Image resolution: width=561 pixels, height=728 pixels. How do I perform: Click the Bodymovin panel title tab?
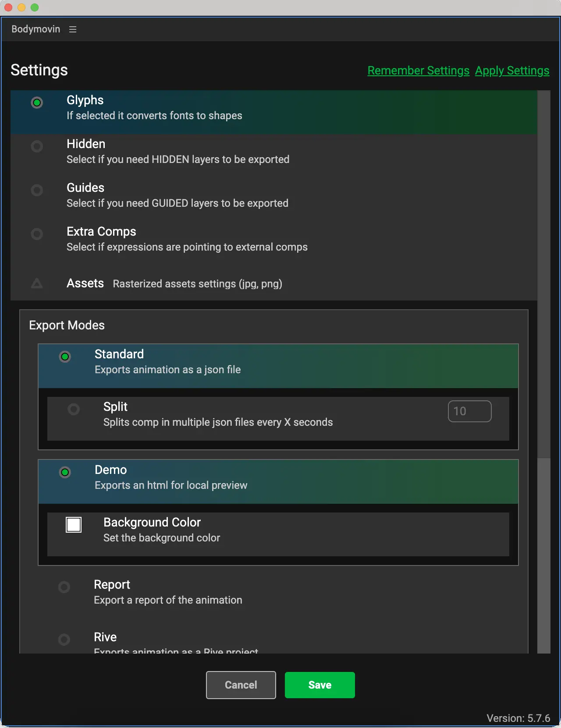point(36,29)
